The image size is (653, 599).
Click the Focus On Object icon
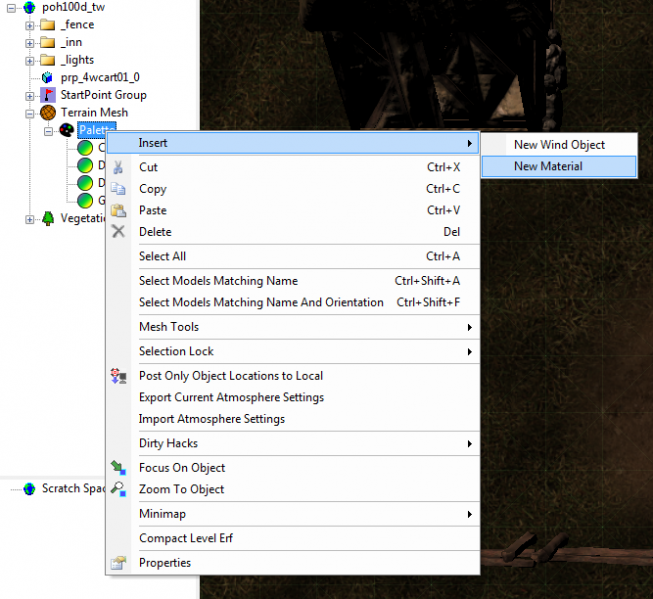point(119,468)
